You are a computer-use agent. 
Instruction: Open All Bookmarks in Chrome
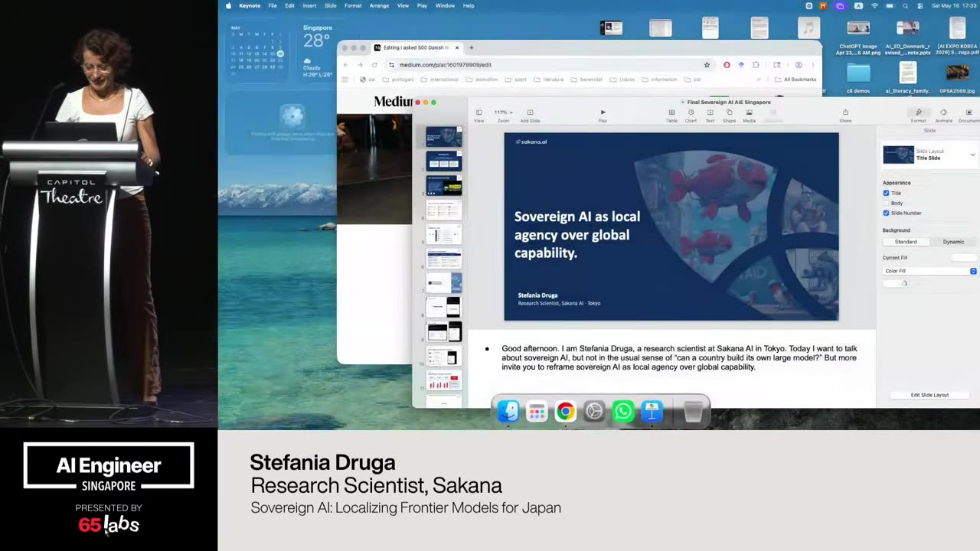(796, 80)
